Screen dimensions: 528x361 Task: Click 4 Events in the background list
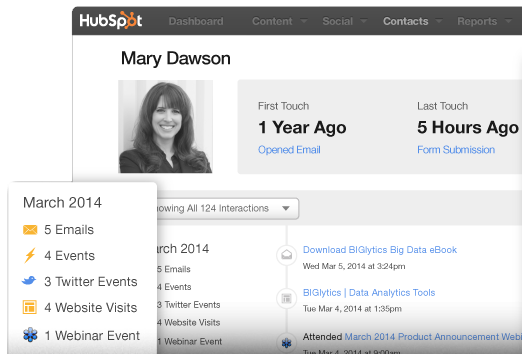point(174,287)
